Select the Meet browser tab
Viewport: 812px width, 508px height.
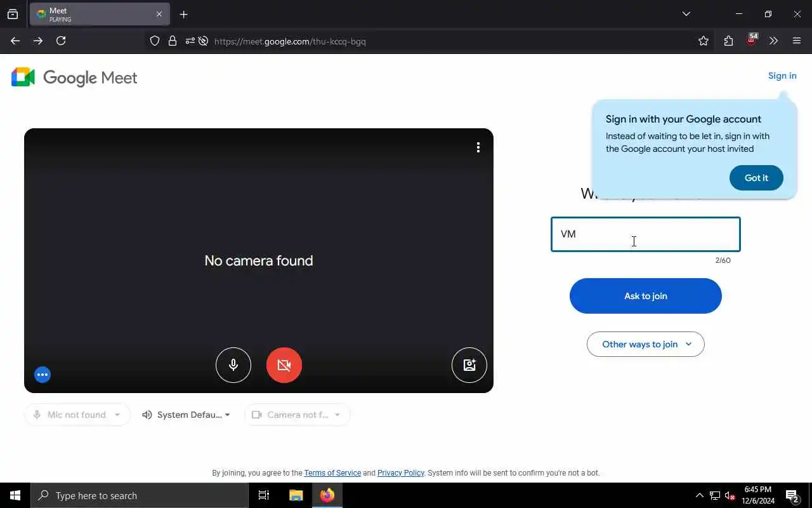point(100,14)
